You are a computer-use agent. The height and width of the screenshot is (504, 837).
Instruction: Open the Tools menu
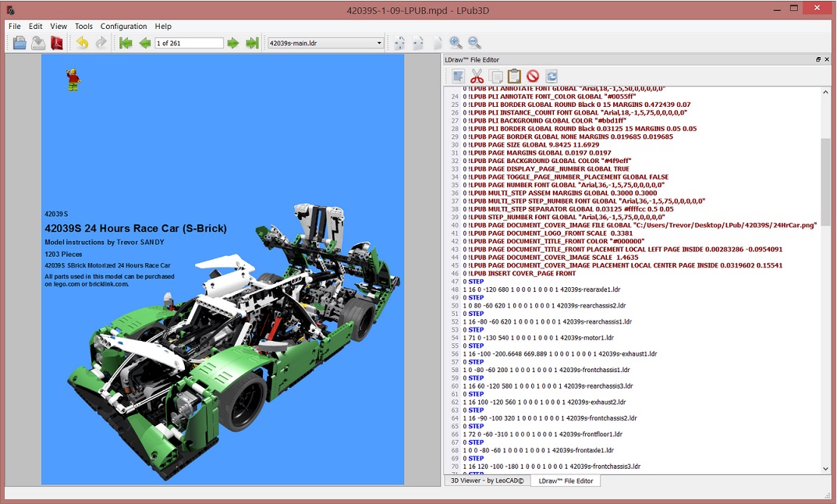point(83,26)
